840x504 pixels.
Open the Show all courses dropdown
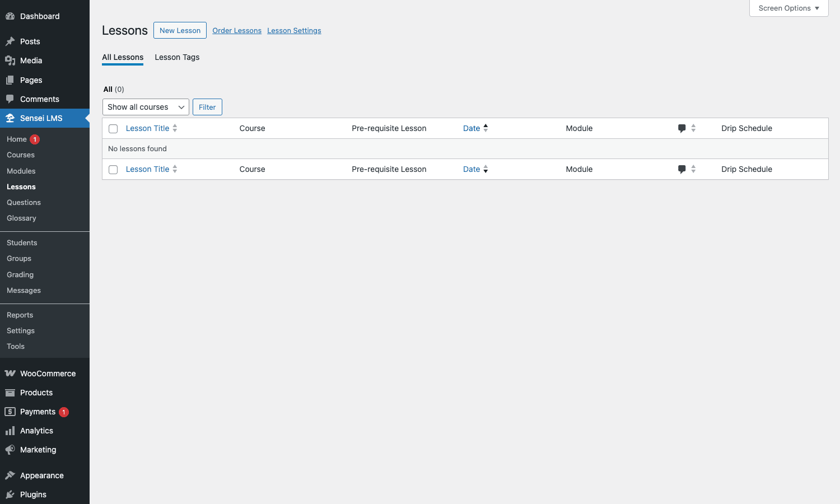pos(146,107)
